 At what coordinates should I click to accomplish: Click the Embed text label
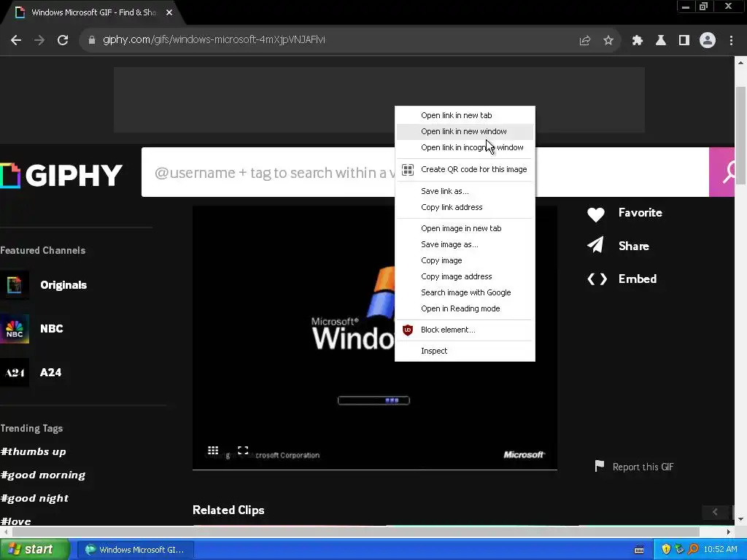pos(638,279)
